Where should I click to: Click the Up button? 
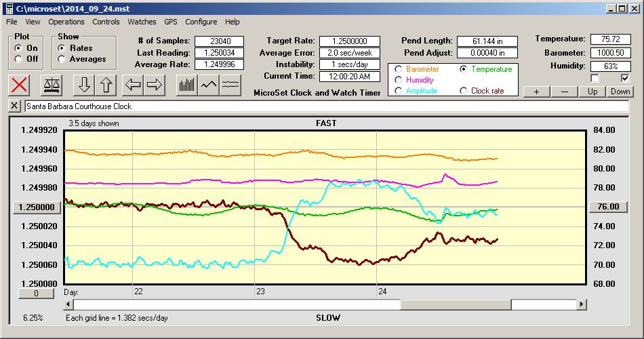point(592,92)
